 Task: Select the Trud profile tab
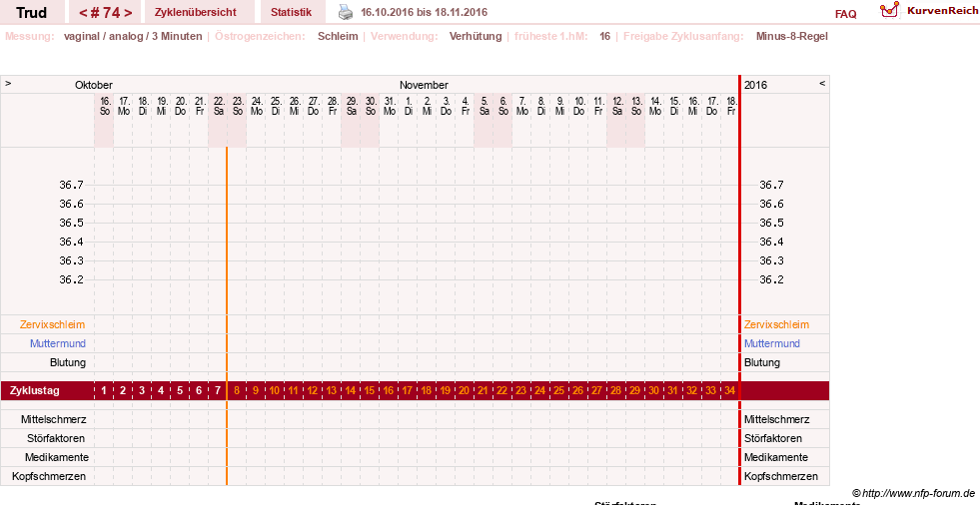tap(31, 13)
